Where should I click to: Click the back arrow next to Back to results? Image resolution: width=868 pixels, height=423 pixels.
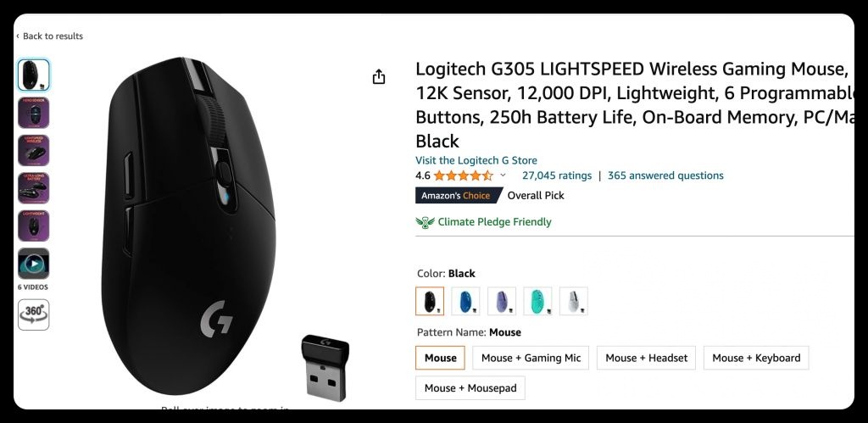click(18, 36)
